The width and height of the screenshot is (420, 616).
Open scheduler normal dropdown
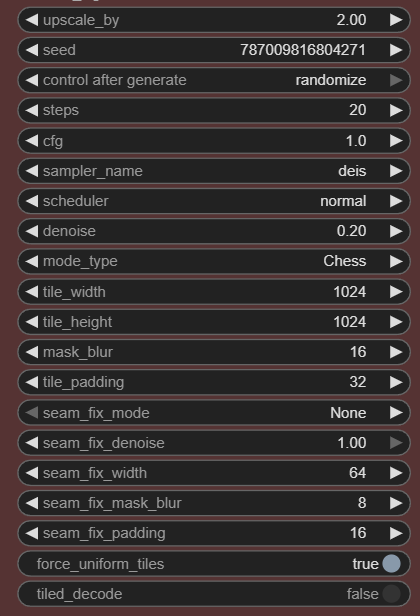pos(214,201)
